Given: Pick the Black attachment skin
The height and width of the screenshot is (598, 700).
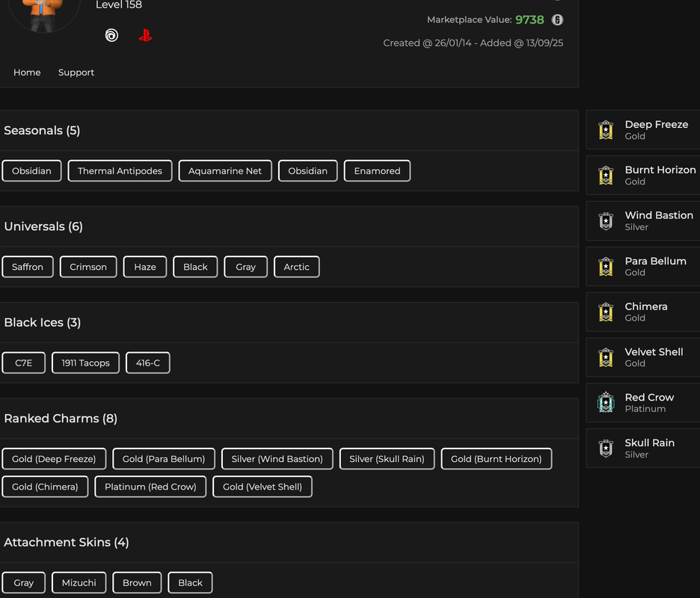Looking at the screenshot, I should point(190,582).
